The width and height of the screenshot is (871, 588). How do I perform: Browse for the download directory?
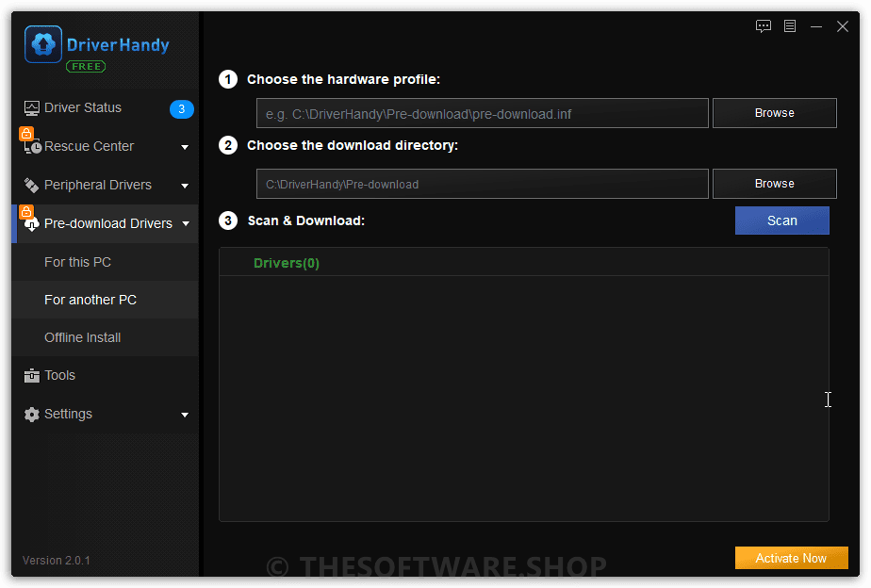click(774, 184)
